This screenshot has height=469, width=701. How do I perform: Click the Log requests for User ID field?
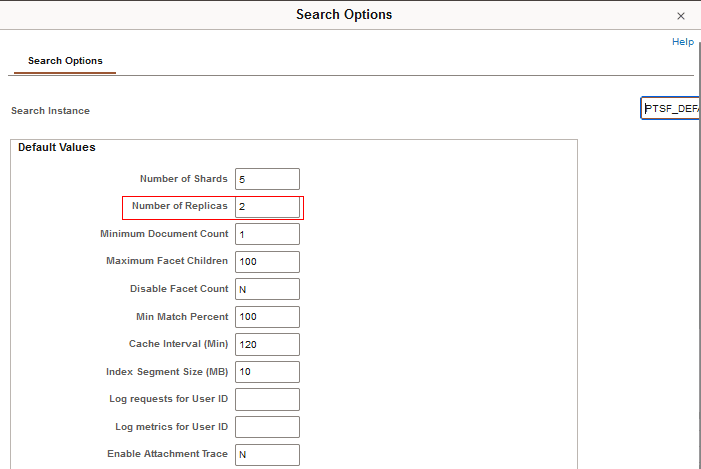267,399
